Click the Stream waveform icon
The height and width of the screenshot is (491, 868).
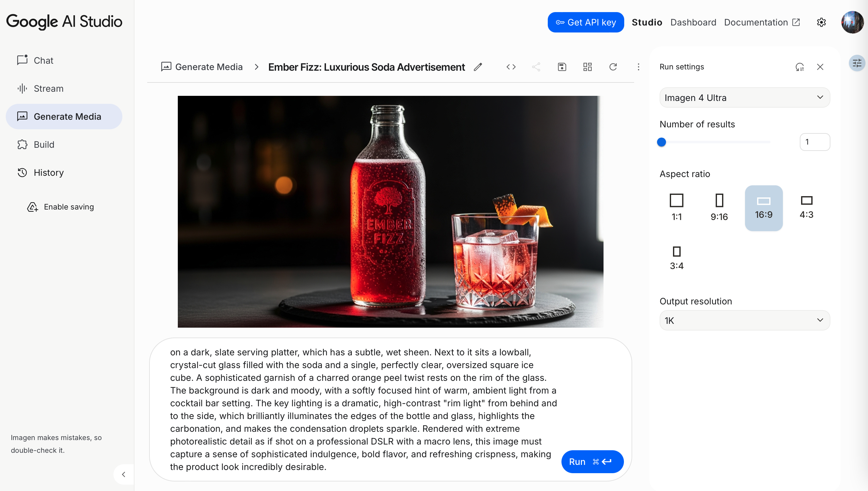tap(22, 88)
